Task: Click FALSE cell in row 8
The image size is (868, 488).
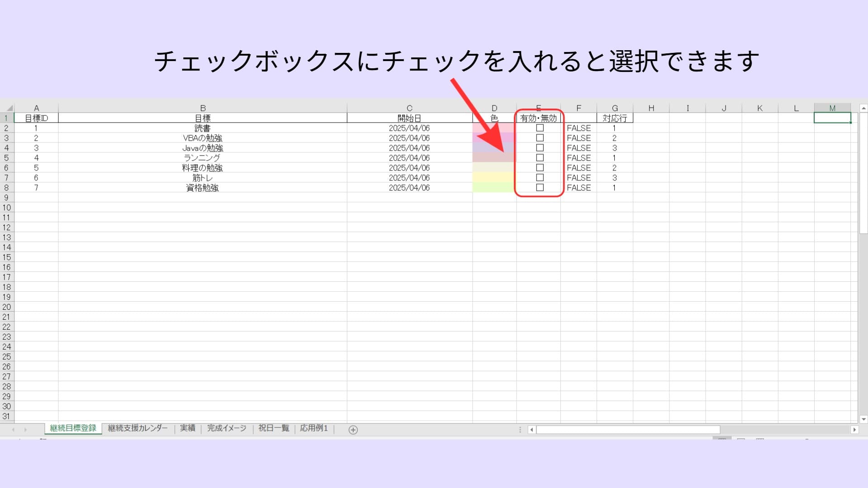Action: click(579, 188)
